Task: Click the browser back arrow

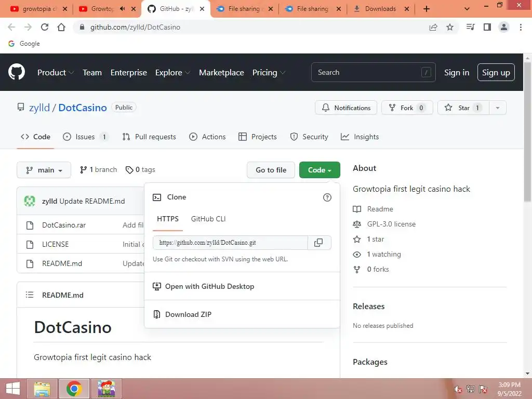Action: pyautogui.click(x=11, y=27)
